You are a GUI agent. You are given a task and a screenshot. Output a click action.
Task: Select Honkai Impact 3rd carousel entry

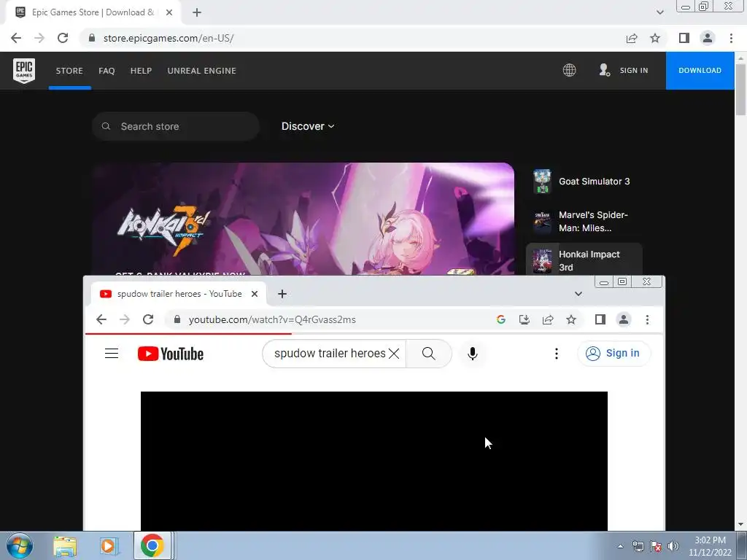tap(584, 260)
